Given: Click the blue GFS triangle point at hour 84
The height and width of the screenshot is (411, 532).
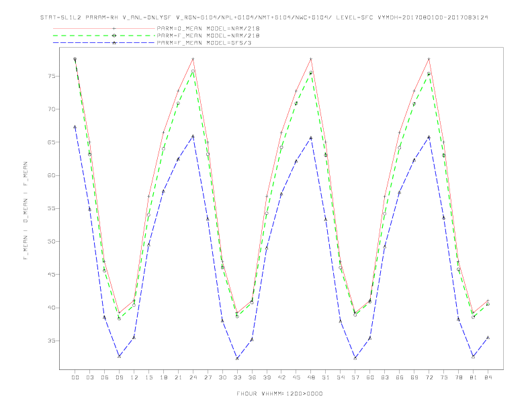Looking at the screenshot, I should (488, 337).
